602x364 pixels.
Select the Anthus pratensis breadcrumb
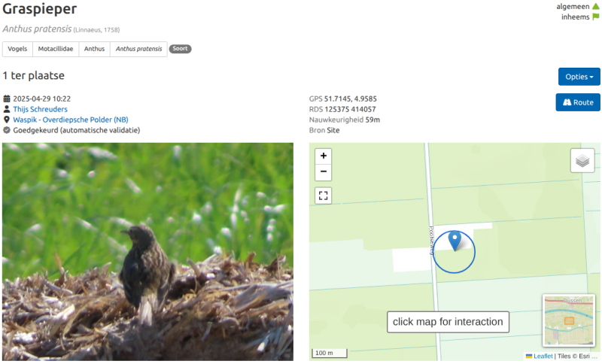[x=138, y=49]
